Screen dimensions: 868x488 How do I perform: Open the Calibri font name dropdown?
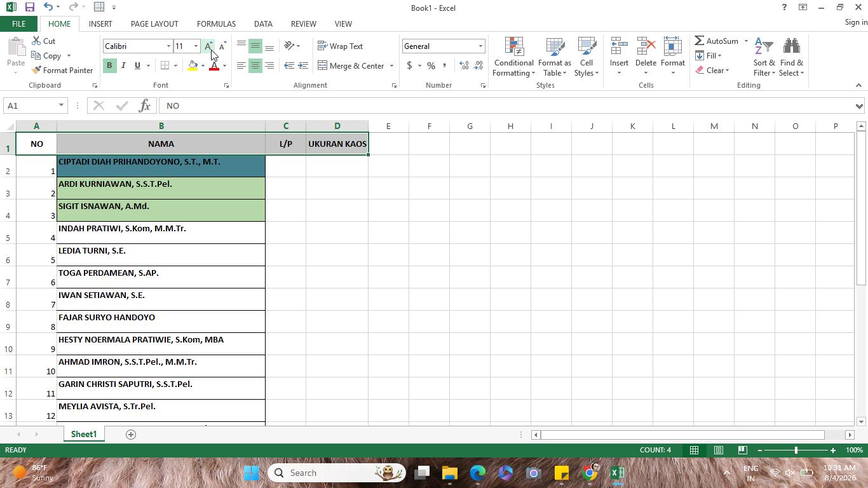click(168, 46)
